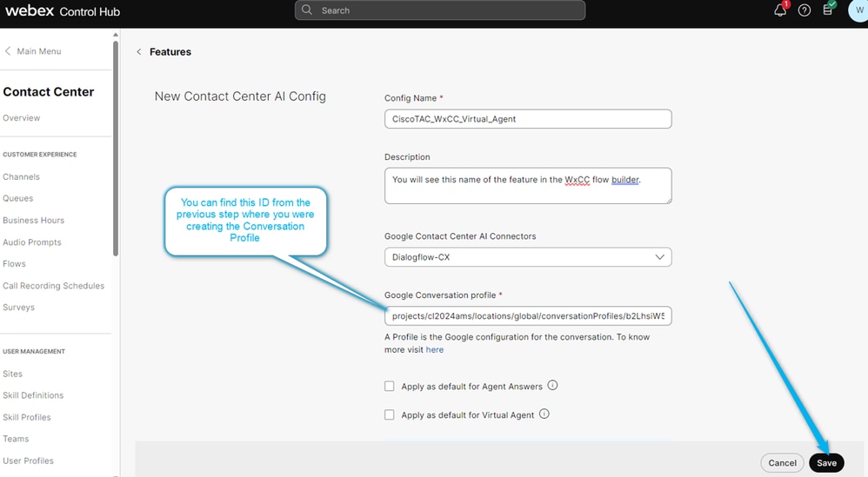Click the Description text area
868x477 pixels.
(528, 186)
